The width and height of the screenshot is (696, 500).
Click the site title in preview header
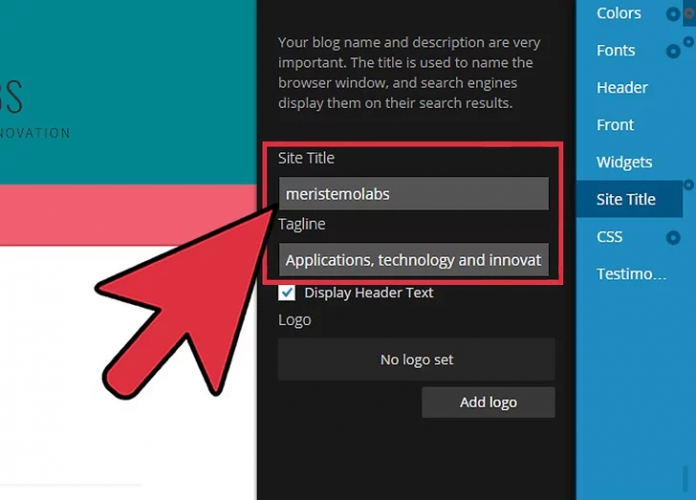click(x=12, y=97)
